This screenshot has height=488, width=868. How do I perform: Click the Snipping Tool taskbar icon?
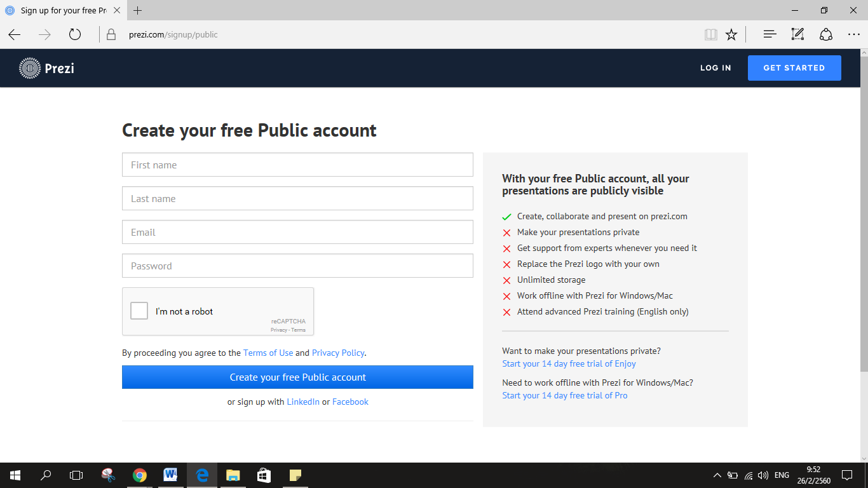[x=108, y=475]
